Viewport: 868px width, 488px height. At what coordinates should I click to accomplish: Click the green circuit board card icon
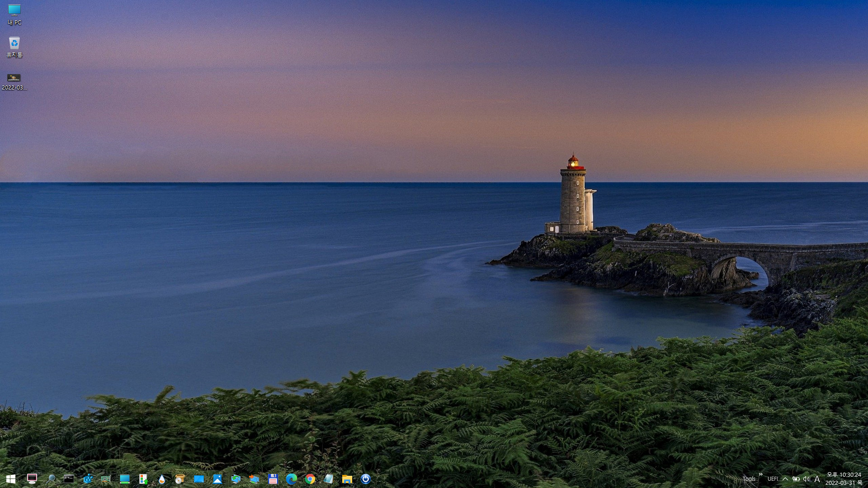point(106,479)
